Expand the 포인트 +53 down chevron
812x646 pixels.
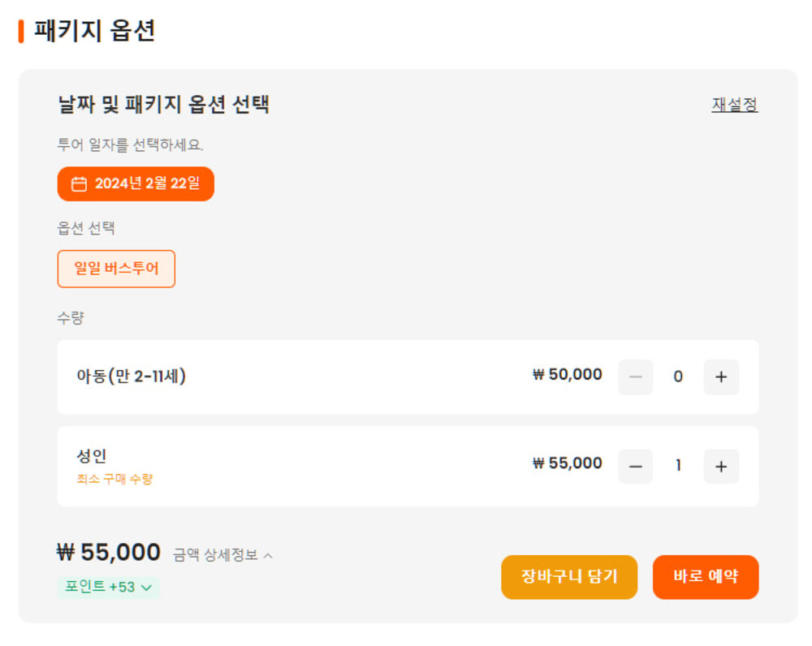coord(146,588)
